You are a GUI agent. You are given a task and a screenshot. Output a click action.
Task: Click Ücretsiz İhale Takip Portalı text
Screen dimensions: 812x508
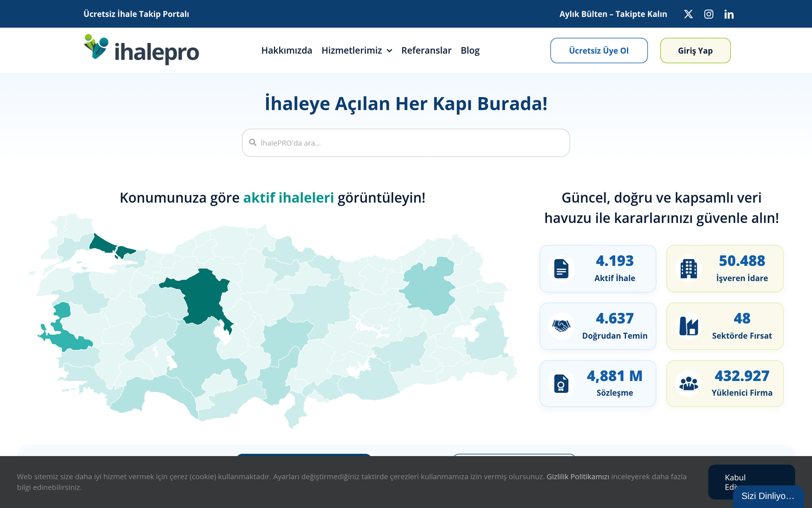[x=136, y=14]
